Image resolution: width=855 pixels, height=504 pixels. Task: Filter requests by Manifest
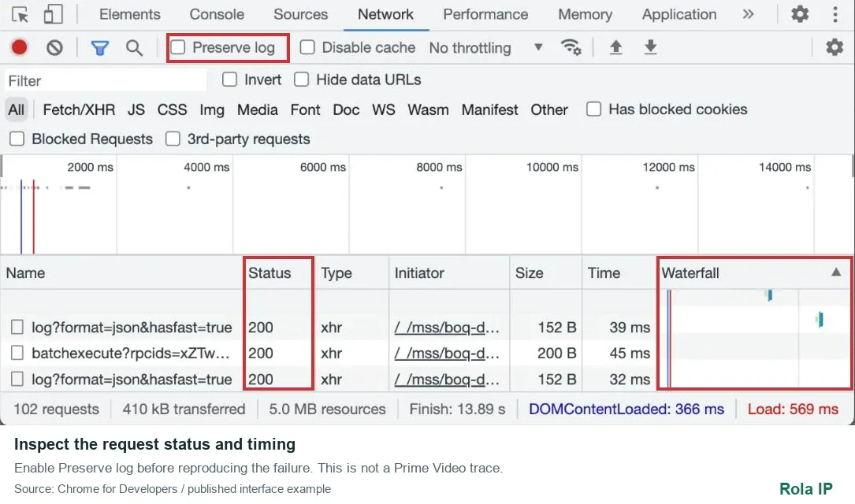tap(489, 109)
